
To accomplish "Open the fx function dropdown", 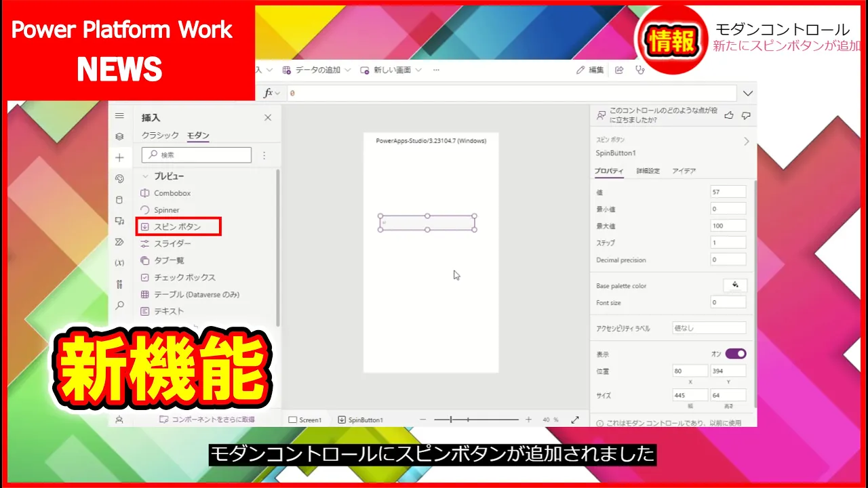I will 271,93.
